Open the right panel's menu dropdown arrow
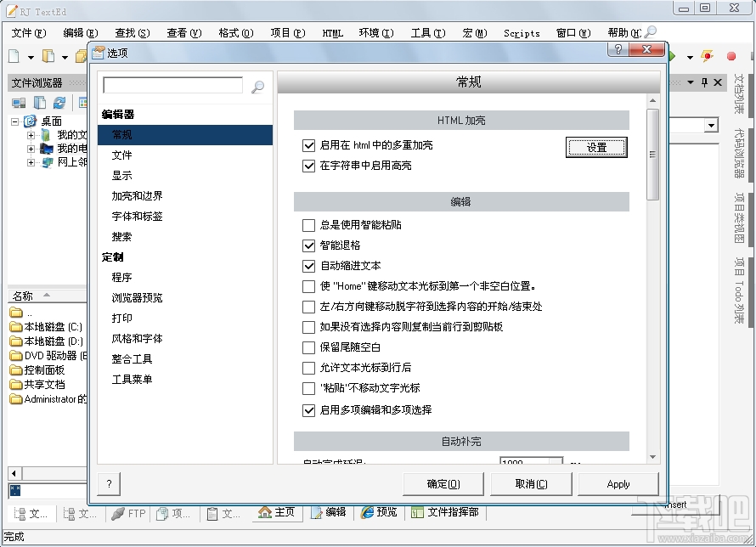The image size is (756, 547). tap(691, 82)
